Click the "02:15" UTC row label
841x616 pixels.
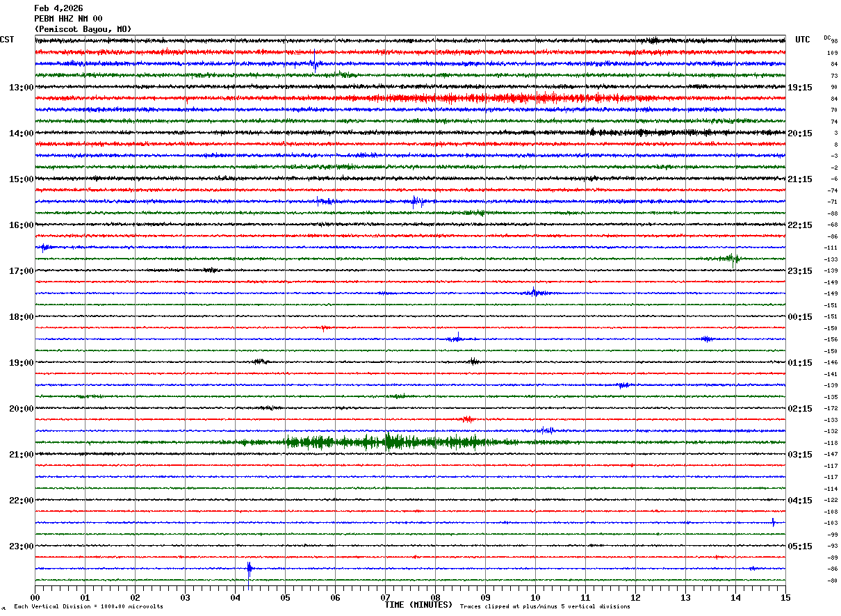pos(800,409)
